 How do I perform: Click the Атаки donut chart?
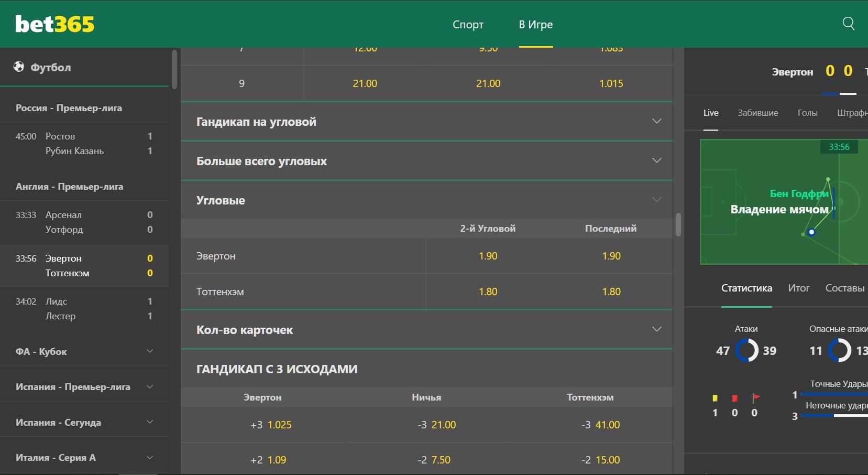[x=746, y=351]
